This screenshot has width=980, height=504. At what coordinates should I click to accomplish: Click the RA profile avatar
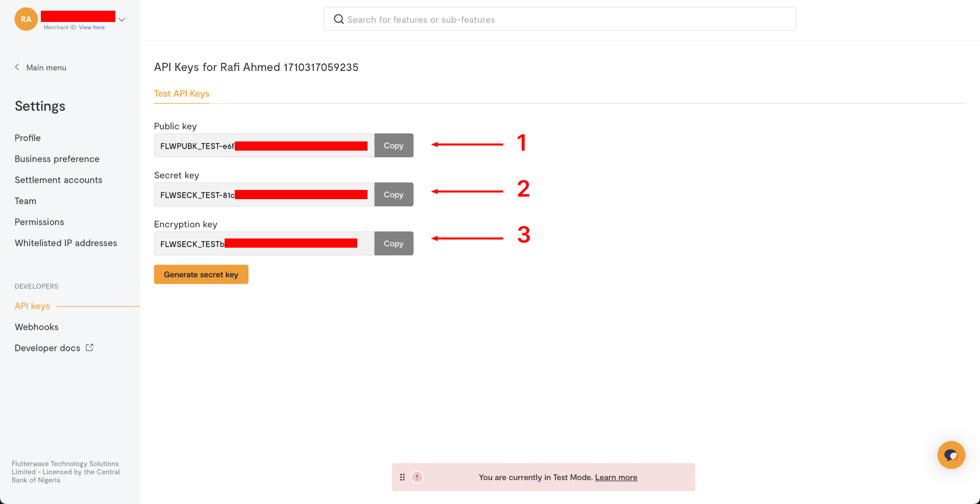coord(26,19)
